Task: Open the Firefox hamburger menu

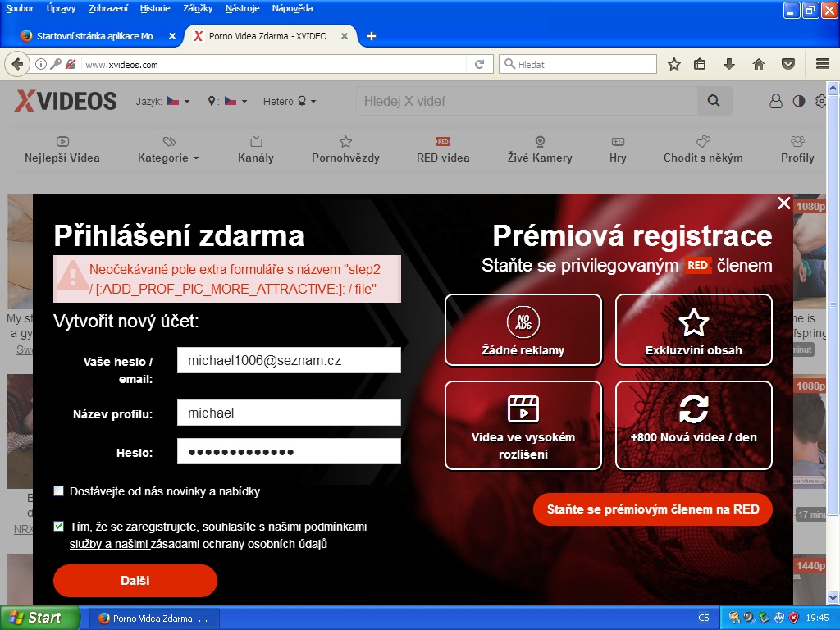Action: [823, 64]
